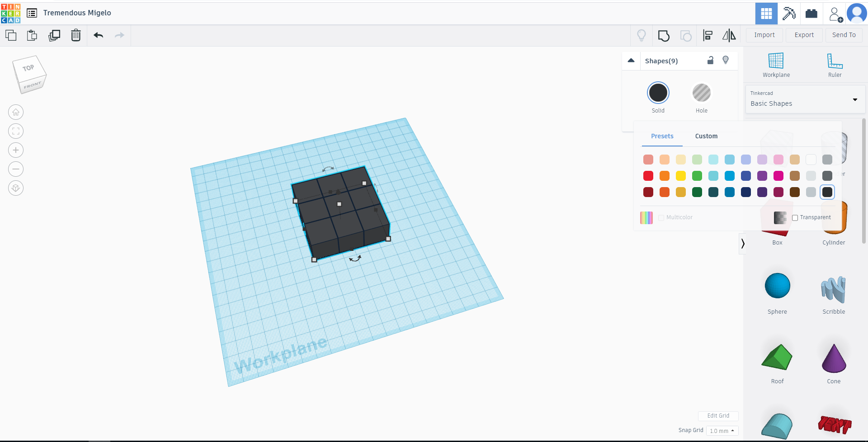The width and height of the screenshot is (868, 442).
Task: Enable the Transparent checkbox
Action: [795, 218]
